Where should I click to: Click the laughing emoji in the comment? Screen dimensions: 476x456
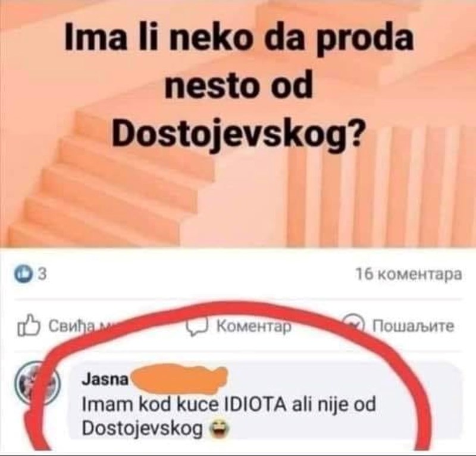[217, 430]
